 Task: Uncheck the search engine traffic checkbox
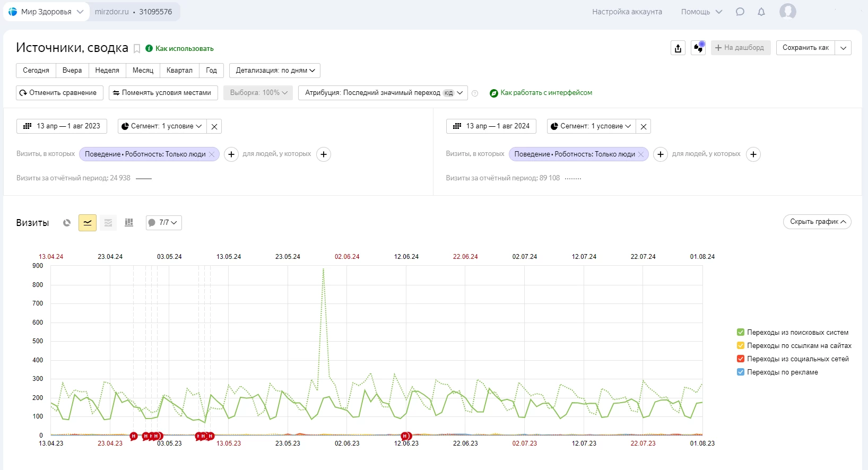(741, 333)
